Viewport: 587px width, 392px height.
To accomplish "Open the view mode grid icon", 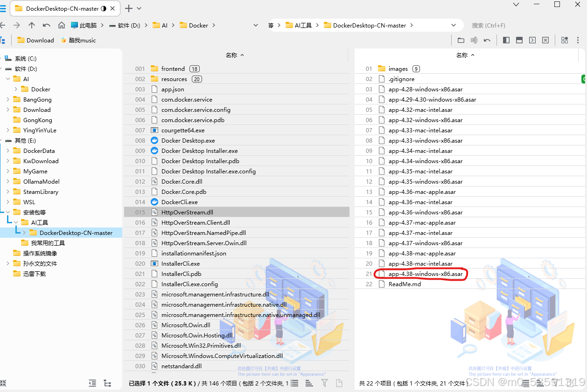I will pos(565,40).
